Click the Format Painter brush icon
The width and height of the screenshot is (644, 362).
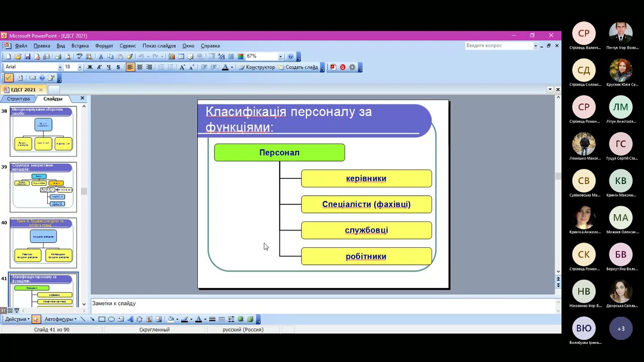coord(130,56)
